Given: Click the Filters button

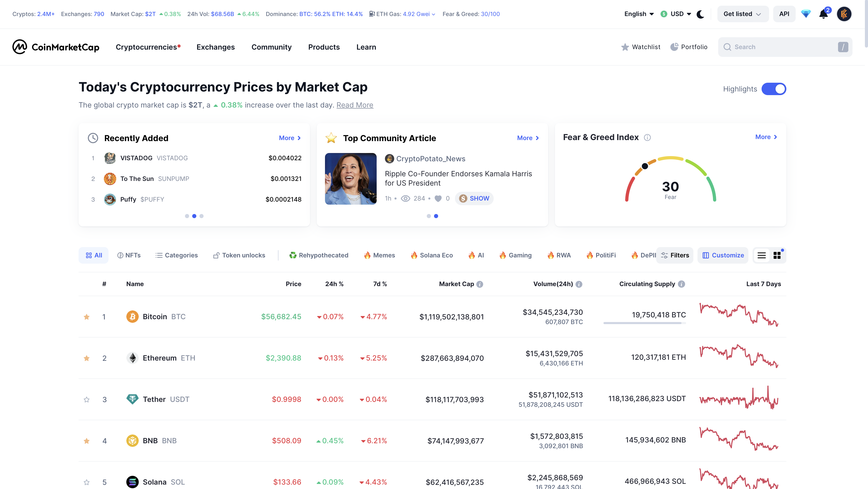Looking at the screenshot, I should click(675, 255).
